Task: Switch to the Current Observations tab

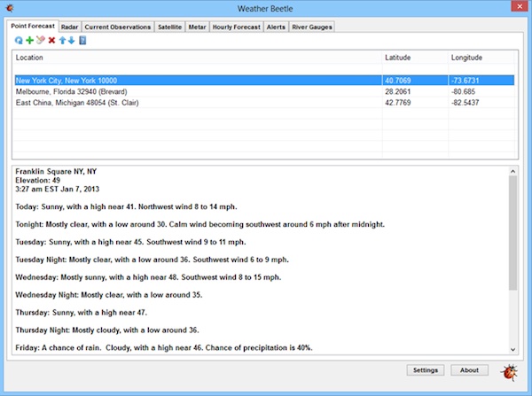Action: click(117, 27)
